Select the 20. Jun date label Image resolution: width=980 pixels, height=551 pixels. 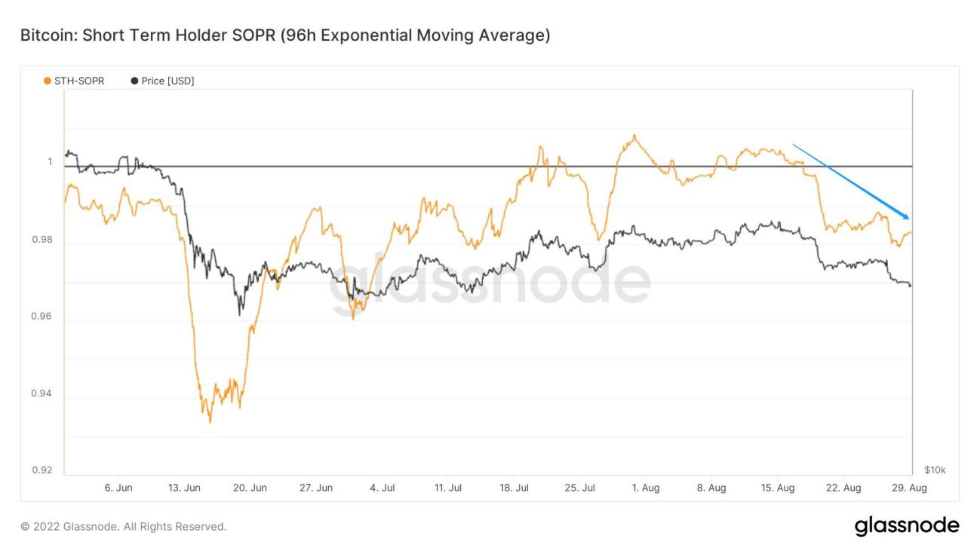click(x=250, y=488)
